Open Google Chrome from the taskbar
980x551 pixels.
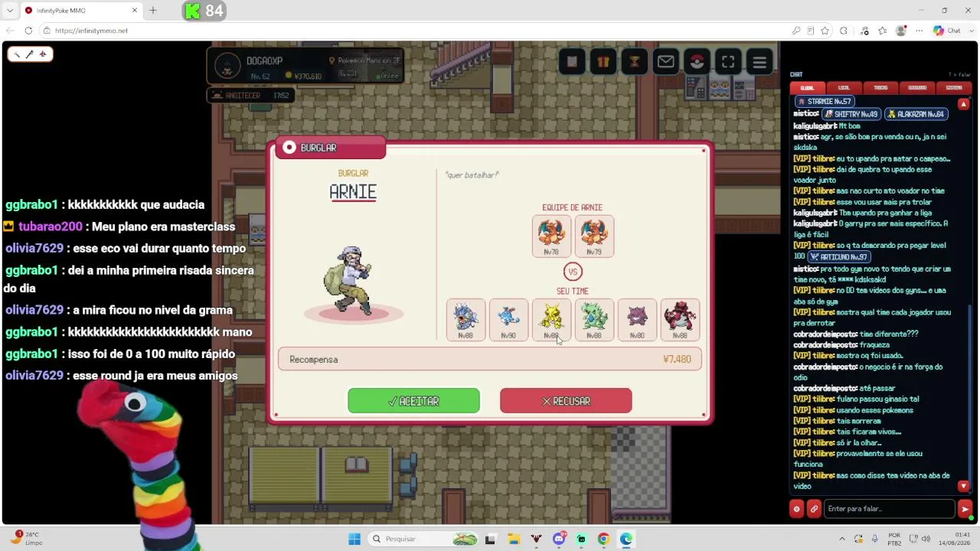coord(603,539)
